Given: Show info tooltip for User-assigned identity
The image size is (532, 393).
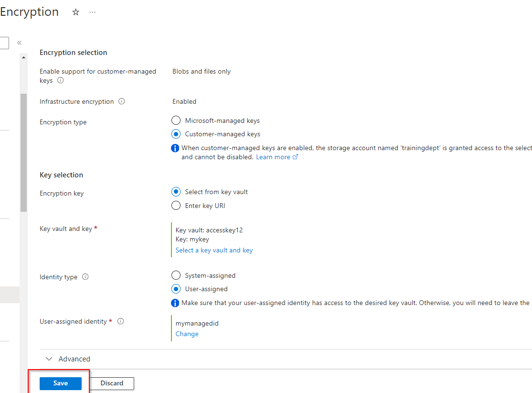Looking at the screenshot, I should 120,321.
